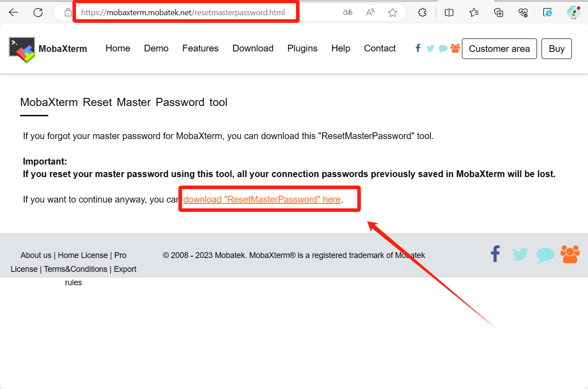Click download "ResetMasterPassword" here link
The image size is (588, 389).
262,199
